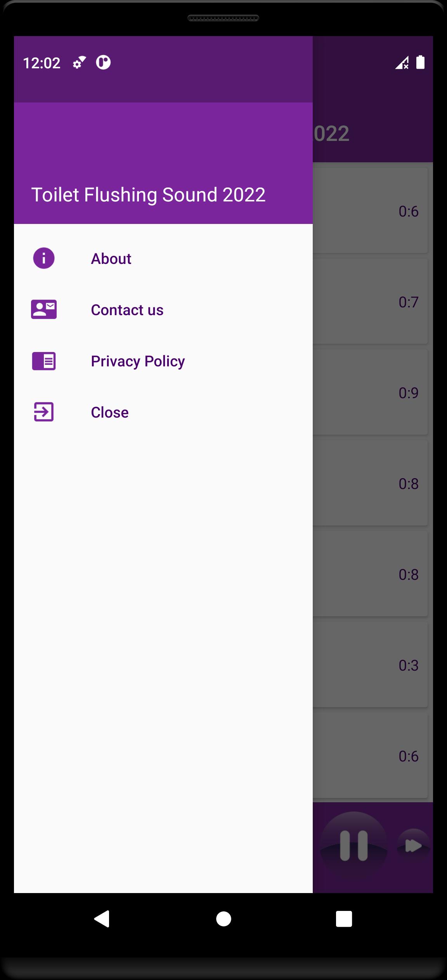Screen dimensions: 447x980
Task: Open recent apps with the square button
Action: [344, 919]
